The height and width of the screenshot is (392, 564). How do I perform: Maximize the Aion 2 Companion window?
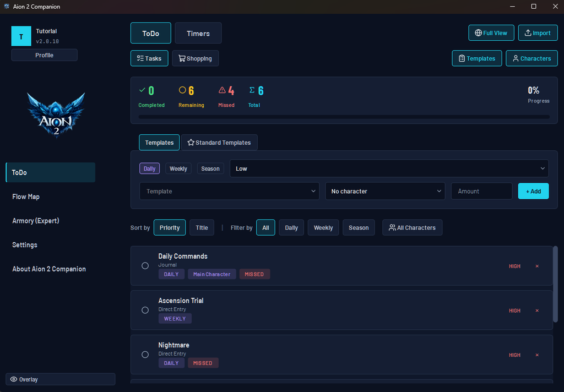coord(534,7)
